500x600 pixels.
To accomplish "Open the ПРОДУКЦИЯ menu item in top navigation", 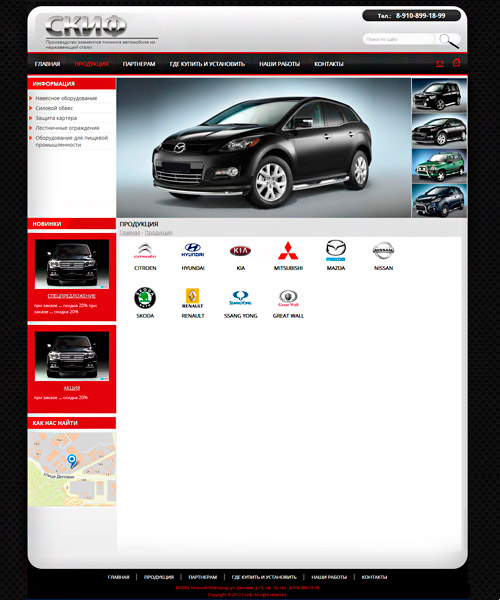I will pos(91,64).
